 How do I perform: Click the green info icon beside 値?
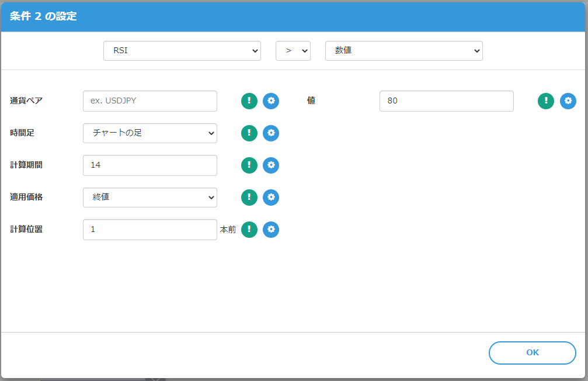click(x=546, y=101)
